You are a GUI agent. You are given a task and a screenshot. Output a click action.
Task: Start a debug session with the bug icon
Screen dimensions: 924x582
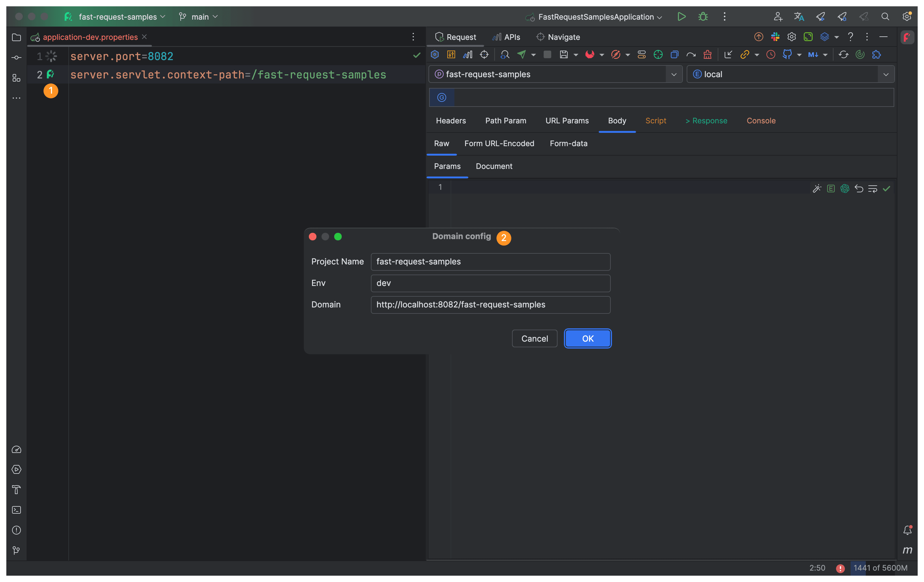point(703,16)
